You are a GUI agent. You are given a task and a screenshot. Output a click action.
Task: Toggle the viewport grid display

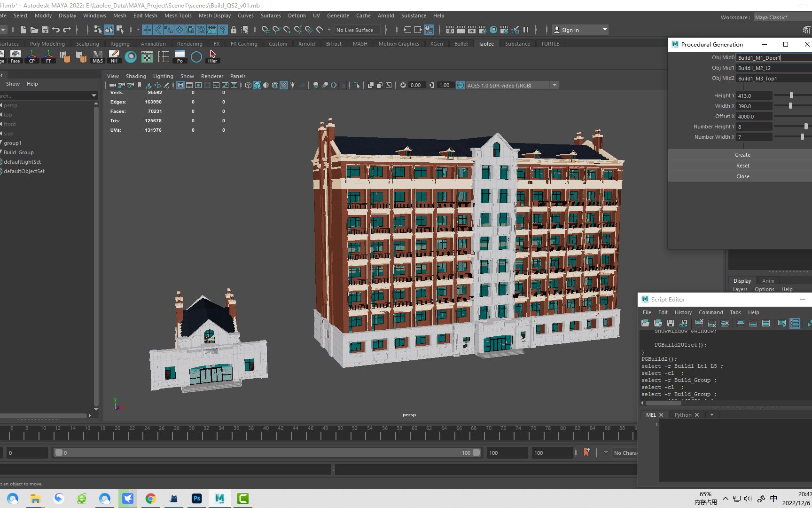click(x=180, y=85)
